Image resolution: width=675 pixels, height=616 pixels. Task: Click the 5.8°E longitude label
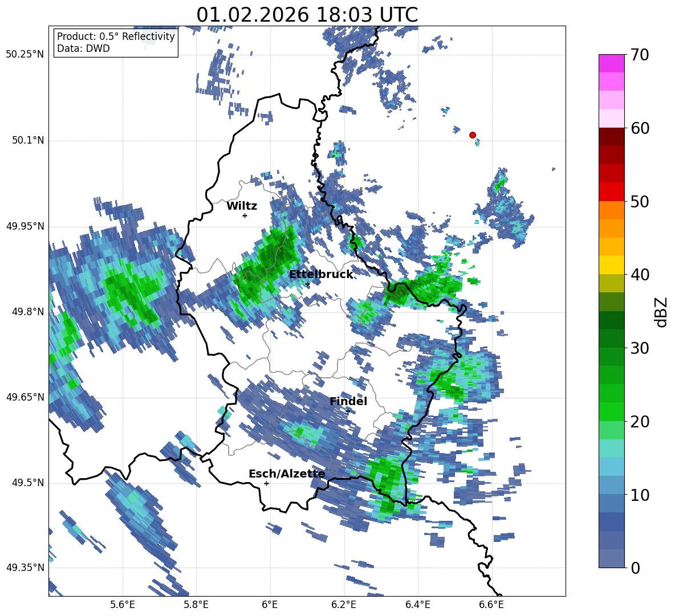196,605
